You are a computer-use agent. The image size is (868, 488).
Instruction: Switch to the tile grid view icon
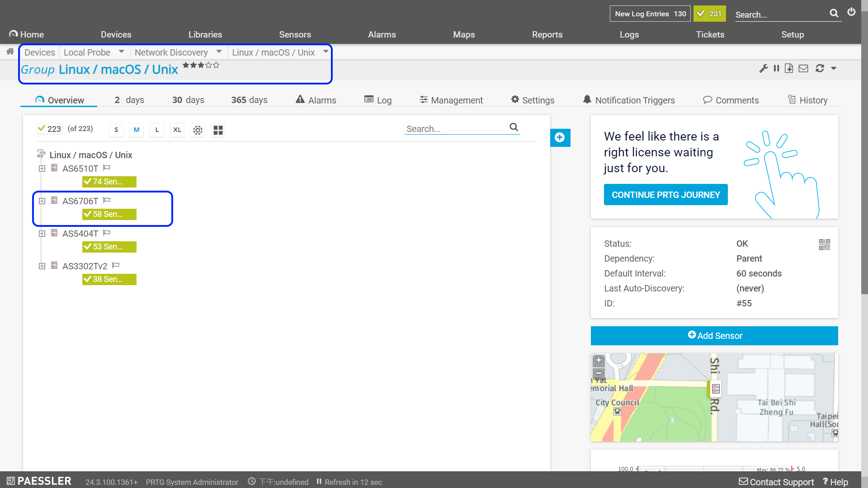(218, 130)
